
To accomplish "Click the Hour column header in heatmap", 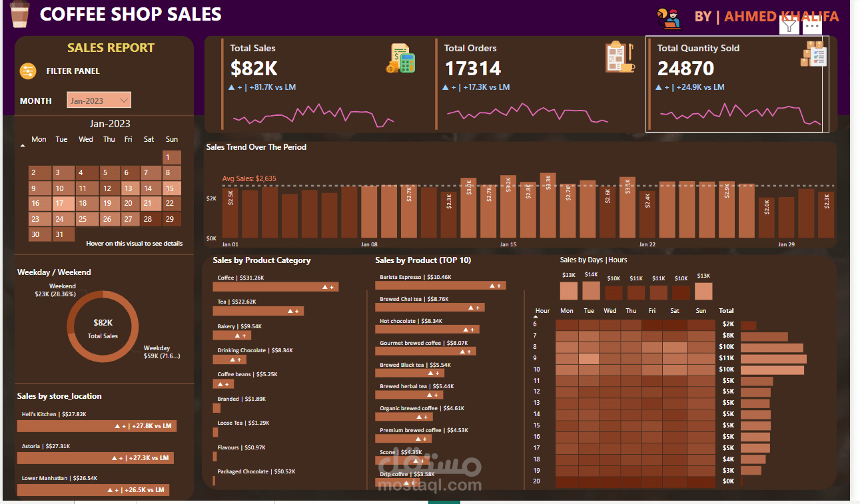I will [x=543, y=310].
